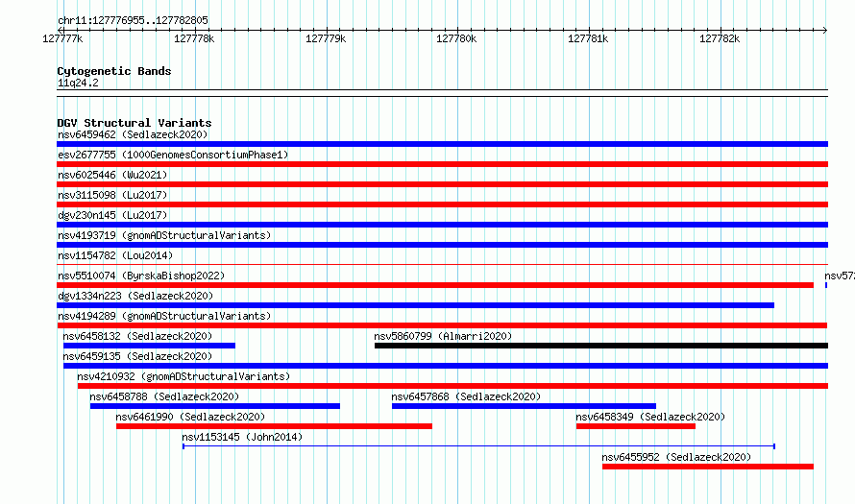Click the chr11:127776955..127782805 coordinate text
855x504 pixels.
pyautogui.click(x=133, y=20)
